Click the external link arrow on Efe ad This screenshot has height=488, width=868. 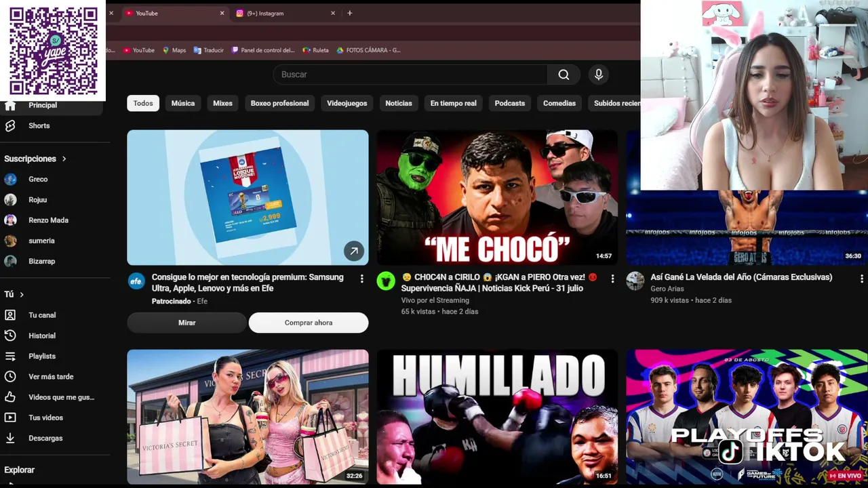[353, 251]
